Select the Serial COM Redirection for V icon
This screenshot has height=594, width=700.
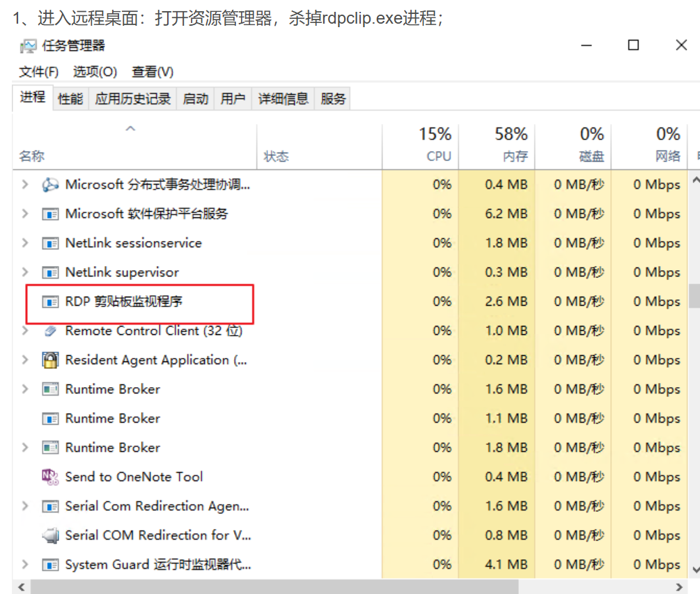pos(50,535)
